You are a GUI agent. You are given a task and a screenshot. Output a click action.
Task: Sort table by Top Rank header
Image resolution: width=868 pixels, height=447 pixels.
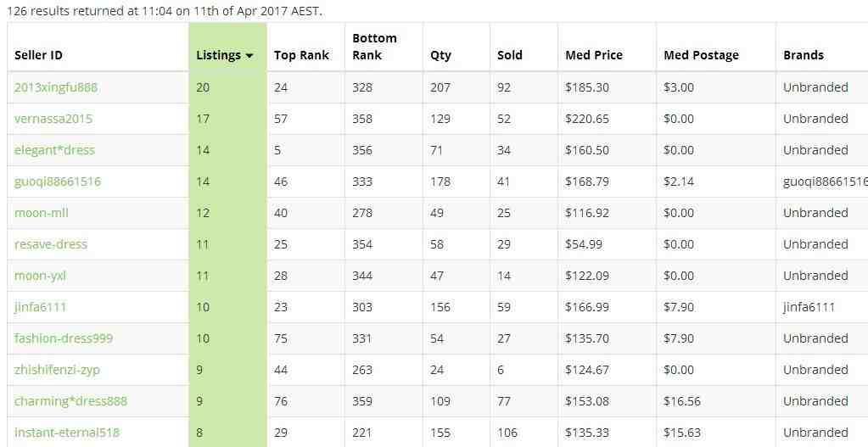301,55
